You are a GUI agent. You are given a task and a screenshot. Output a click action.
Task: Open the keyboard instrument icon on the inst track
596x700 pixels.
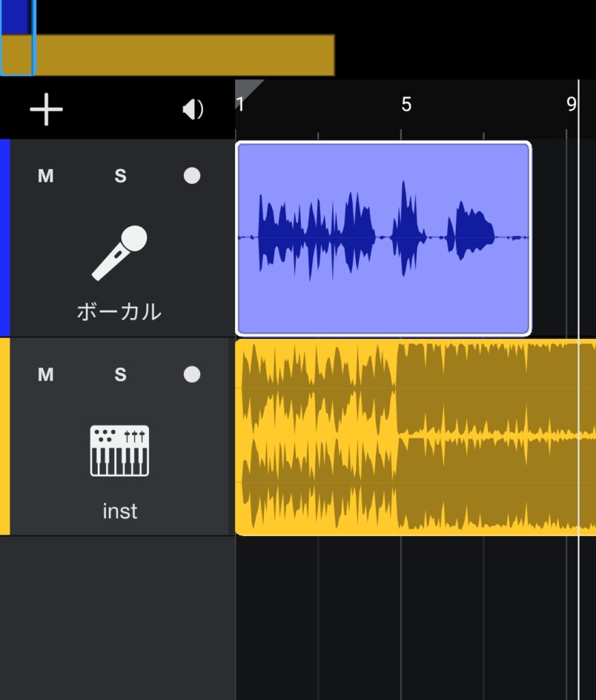pyautogui.click(x=120, y=449)
